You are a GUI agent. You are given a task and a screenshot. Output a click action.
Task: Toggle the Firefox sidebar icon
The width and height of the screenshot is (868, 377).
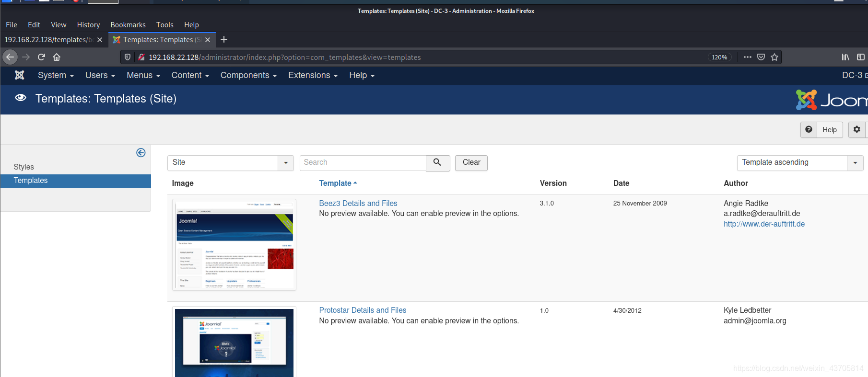[x=861, y=57]
